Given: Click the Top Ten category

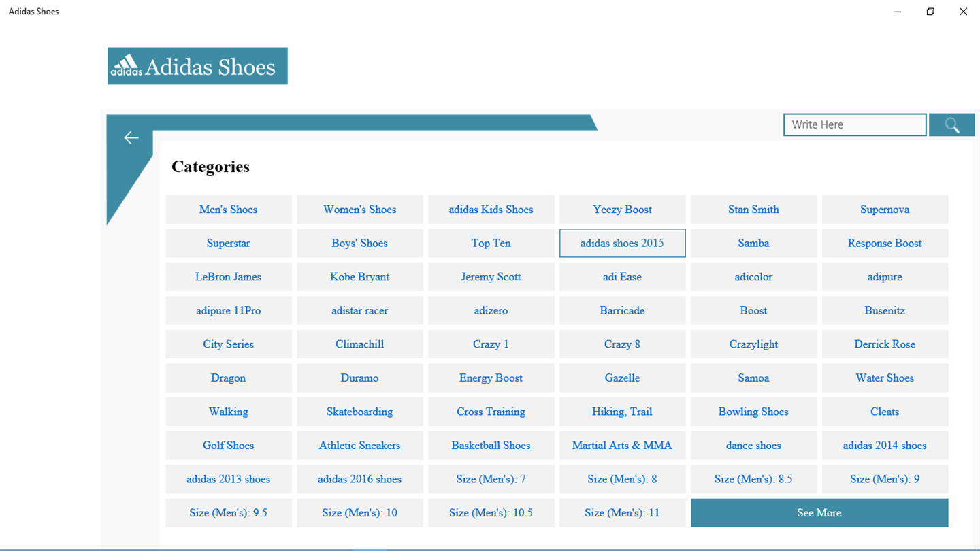Looking at the screenshot, I should (x=491, y=243).
